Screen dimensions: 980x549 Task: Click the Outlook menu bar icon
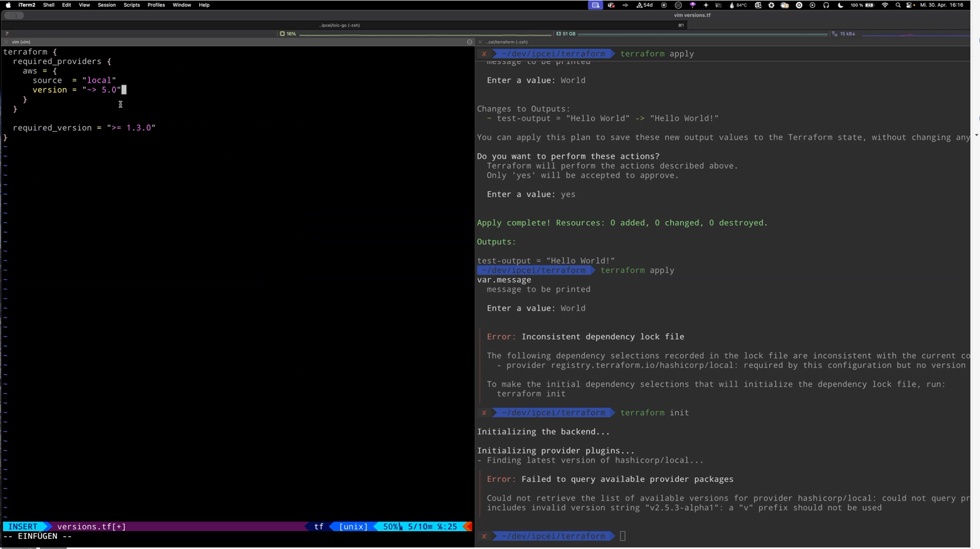pyautogui.click(x=758, y=5)
